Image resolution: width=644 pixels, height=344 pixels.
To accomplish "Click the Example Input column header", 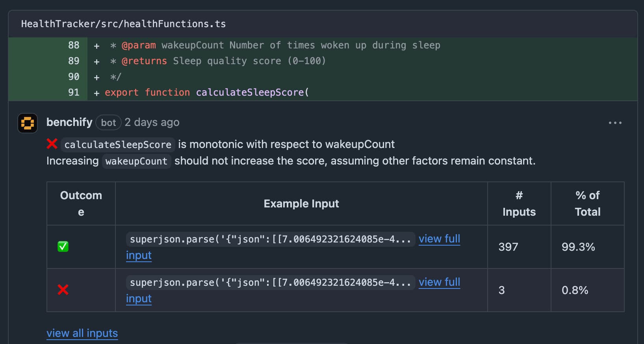I will click(x=301, y=203).
